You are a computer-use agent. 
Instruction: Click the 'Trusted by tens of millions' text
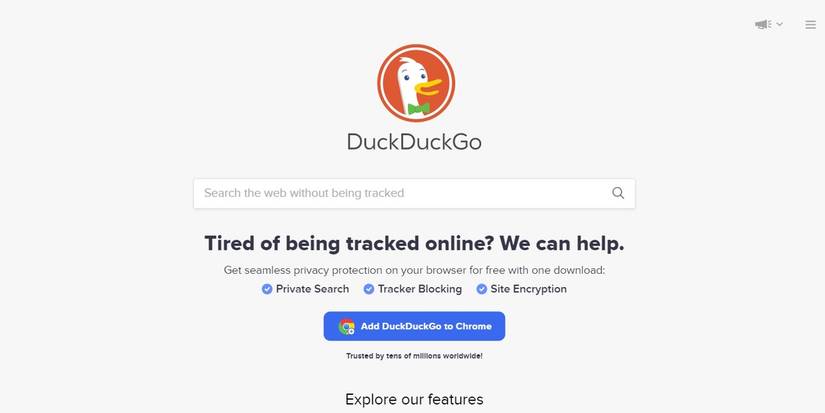click(x=414, y=356)
